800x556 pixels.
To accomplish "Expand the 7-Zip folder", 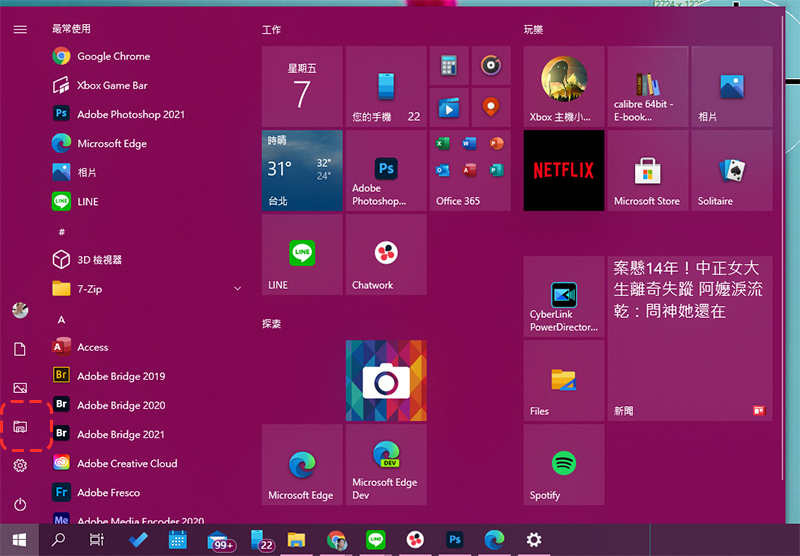I will coord(237,289).
